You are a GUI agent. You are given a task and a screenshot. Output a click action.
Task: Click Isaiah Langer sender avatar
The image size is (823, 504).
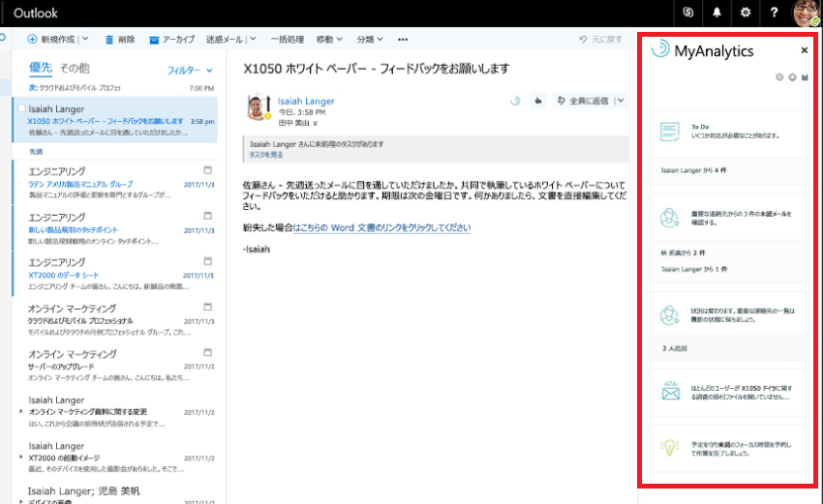tap(259, 107)
